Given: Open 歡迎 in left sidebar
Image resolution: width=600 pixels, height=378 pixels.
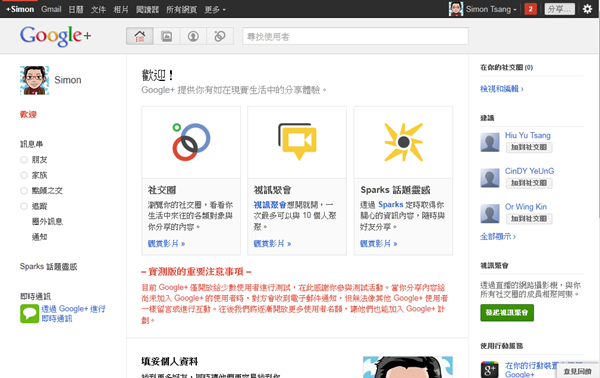Looking at the screenshot, I should tap(28, 114).
